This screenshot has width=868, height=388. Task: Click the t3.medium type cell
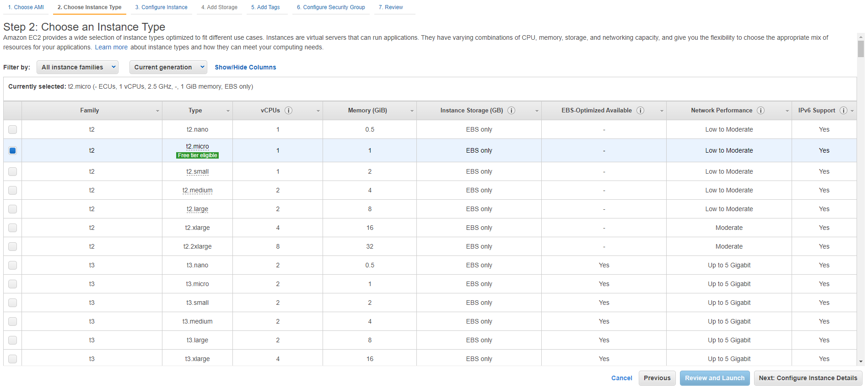(197, 321)
